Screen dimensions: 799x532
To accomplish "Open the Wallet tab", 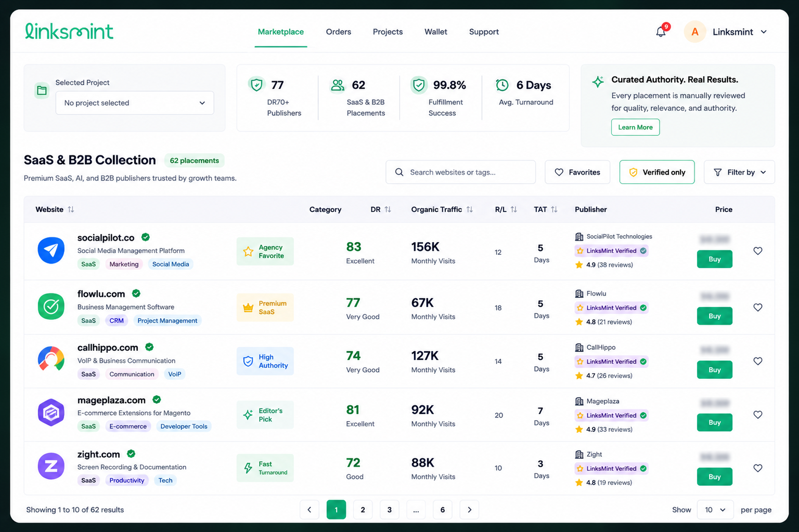I will (436, 32).
